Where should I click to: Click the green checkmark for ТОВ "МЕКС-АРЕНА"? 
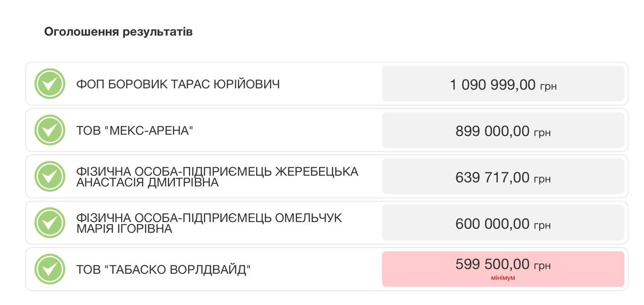coord(50,130)
